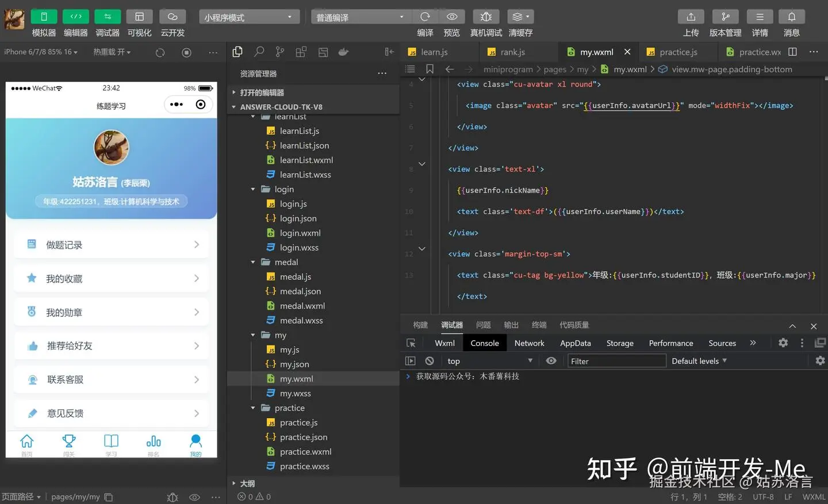Screen dimensions: 828x504
Task: Click the console Filter input field
Action: point(616,361)
